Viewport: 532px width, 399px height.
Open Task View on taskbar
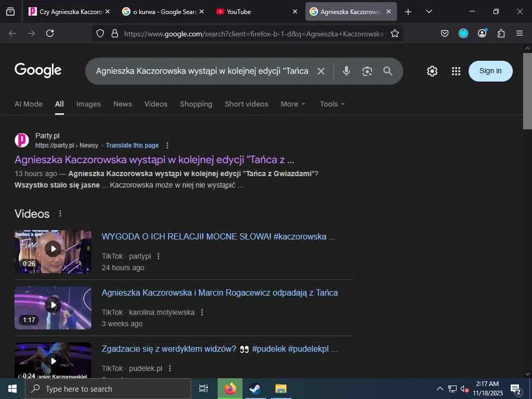[204, 389]
